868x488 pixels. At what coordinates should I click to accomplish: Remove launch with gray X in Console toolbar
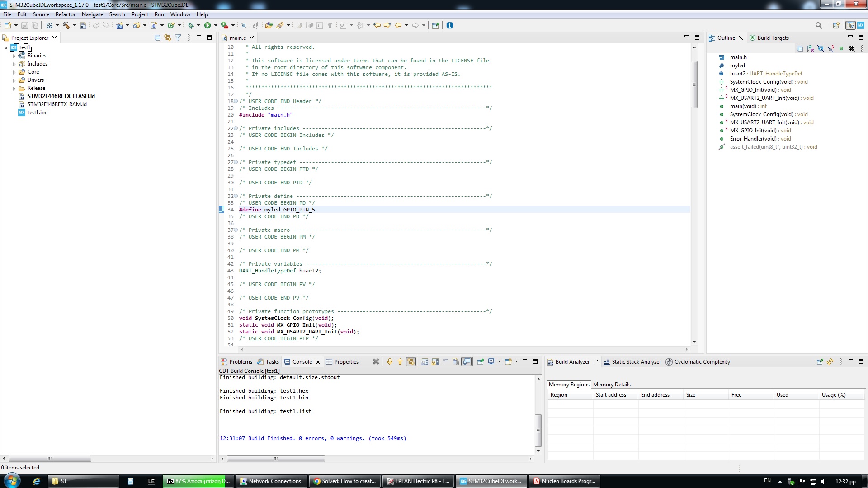pyautogui.click(x=376, y=361)
